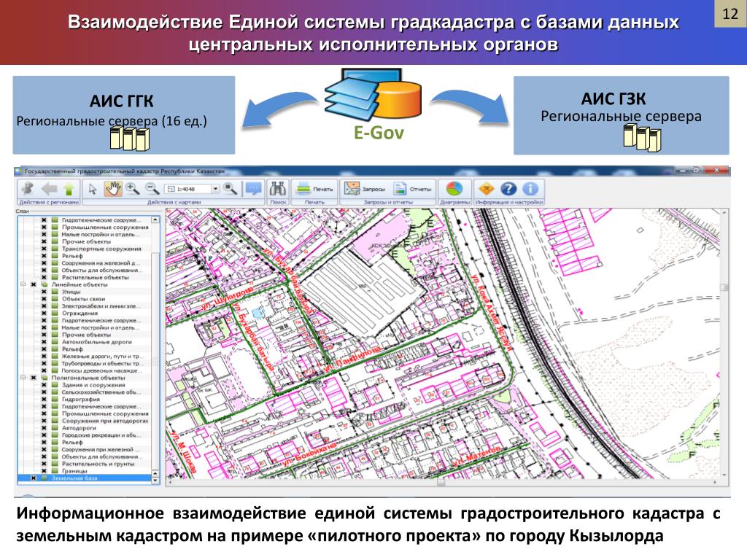Click the map vertical scrollbar thumb
Viewport: 747px width, 560px height.
(x=724, y=287)
